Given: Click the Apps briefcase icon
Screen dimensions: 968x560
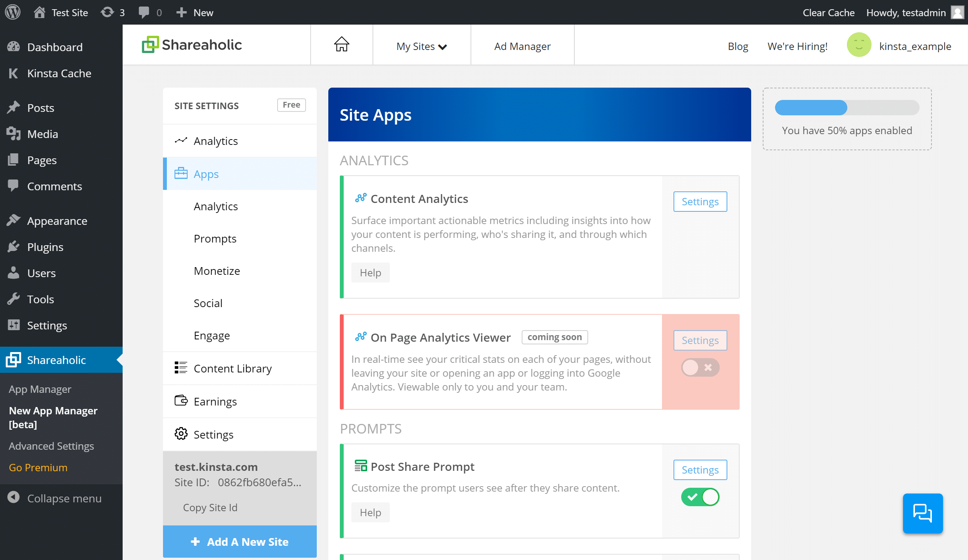Looking at the screenshot, I should point(181,173).
